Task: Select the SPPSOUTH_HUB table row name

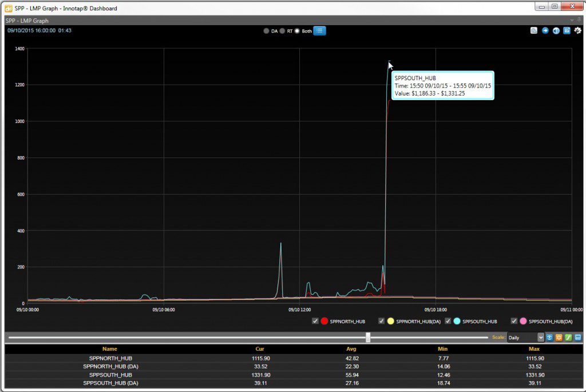Action: pos(110,375)
